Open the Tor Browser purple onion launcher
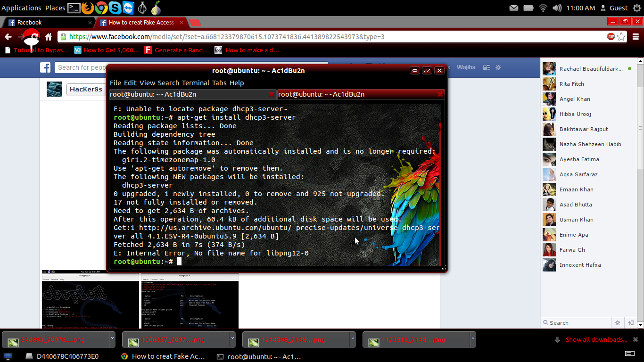This screenshot has width=644, height=362. (156, 8)
